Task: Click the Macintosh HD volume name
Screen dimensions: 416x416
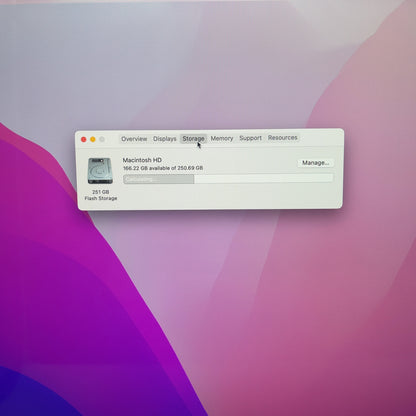Action: coord(142,160)
